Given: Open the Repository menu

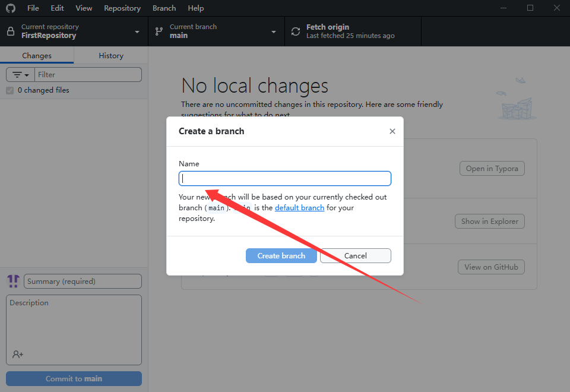Looking at the screenshot, I should [x=122, y=8].
